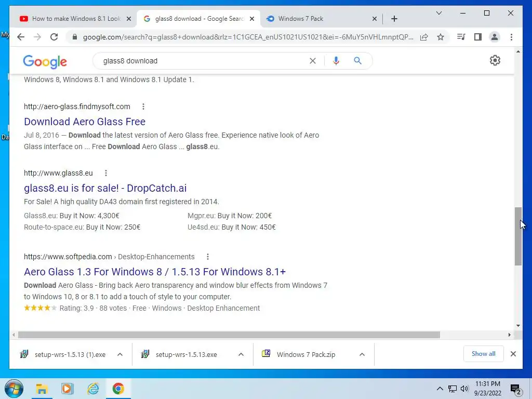532x399 pixels.
Task: Open File Explorer from the taskbar
Action: (42, 389)
